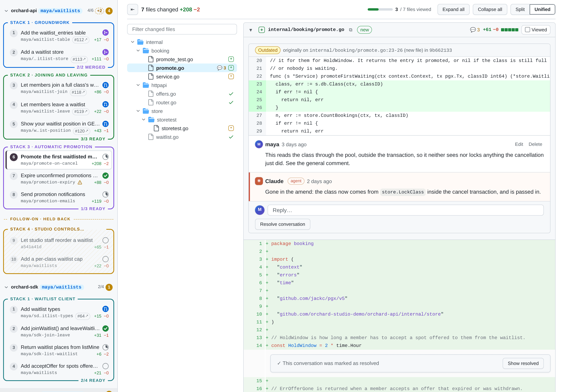
Task: Click Expand all button
Action: [x=453, y=10]
